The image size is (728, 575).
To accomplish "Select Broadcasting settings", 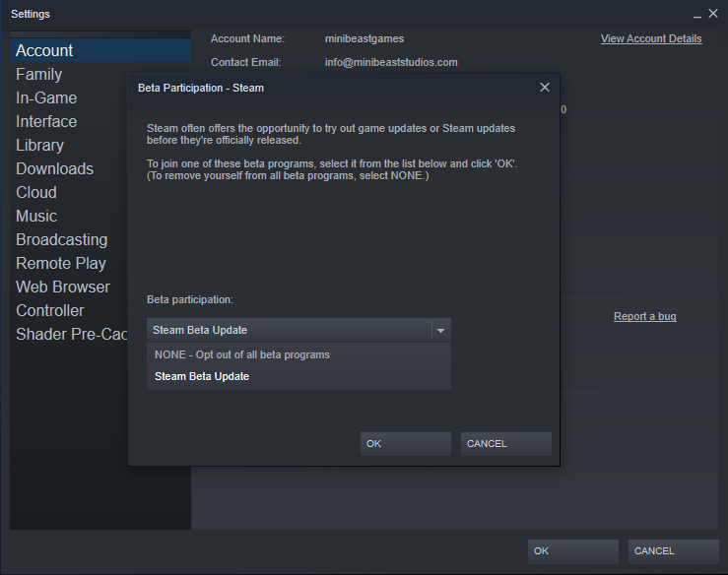I will (61, 239).
